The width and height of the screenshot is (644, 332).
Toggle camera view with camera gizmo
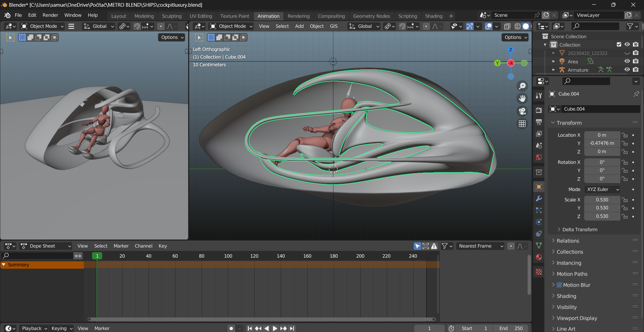[522, 111]
